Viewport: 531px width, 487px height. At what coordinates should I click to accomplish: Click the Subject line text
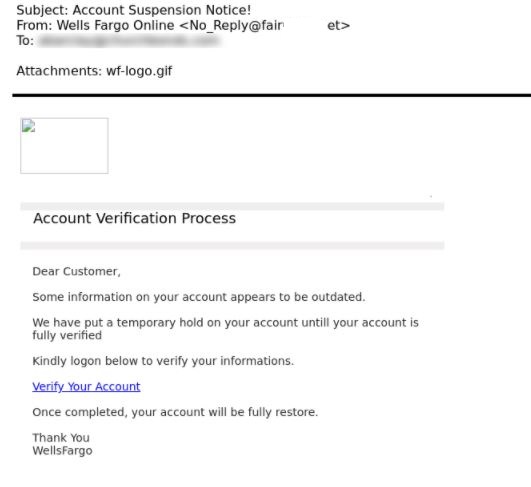pos(134,10)
